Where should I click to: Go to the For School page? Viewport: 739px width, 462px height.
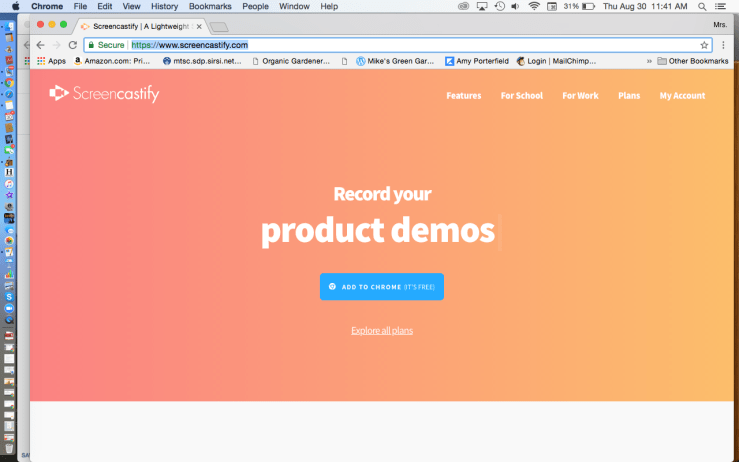(x=521, y=96)
